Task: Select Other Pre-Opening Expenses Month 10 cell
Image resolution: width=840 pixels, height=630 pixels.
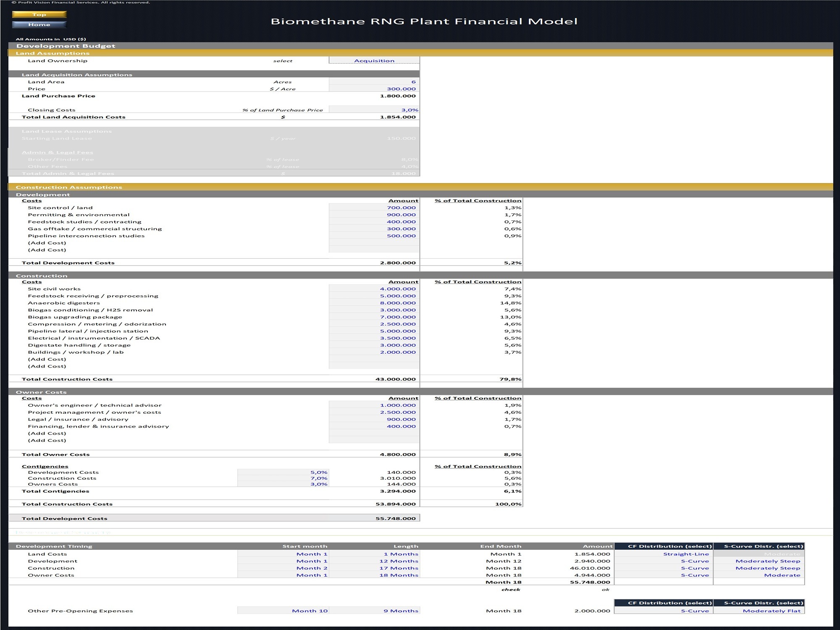Action: tap(283, 611)
